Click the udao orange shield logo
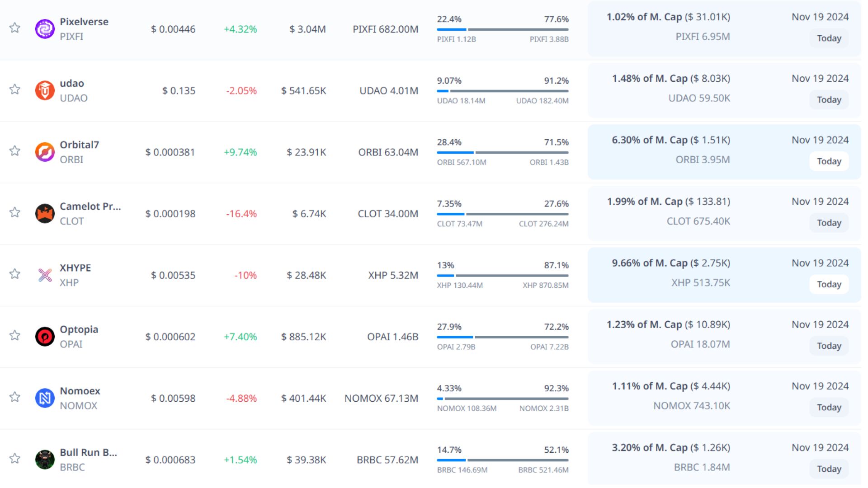868x488 pixels. click(x=45, y=90)
